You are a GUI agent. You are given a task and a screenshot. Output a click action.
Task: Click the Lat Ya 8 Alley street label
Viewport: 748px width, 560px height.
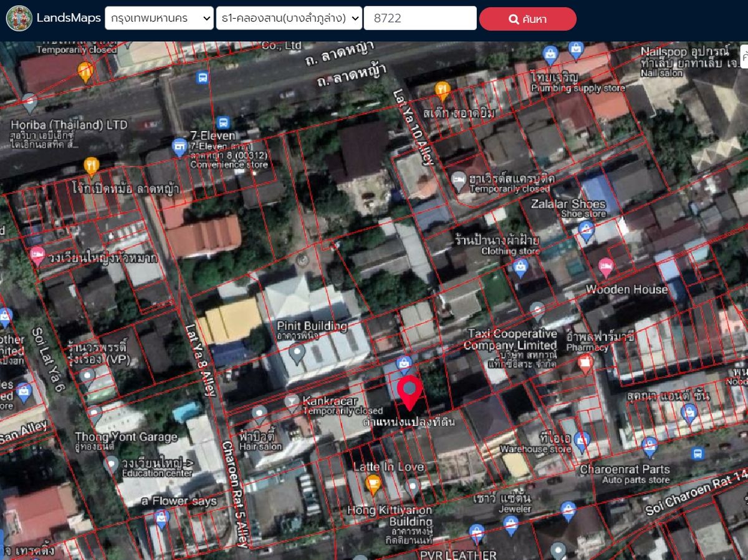[200, 359]
